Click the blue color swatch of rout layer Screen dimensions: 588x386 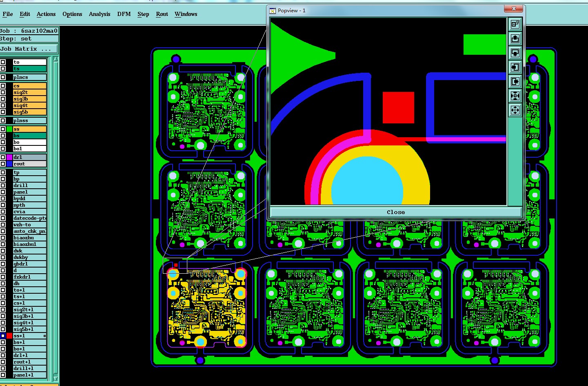[9, 164]
